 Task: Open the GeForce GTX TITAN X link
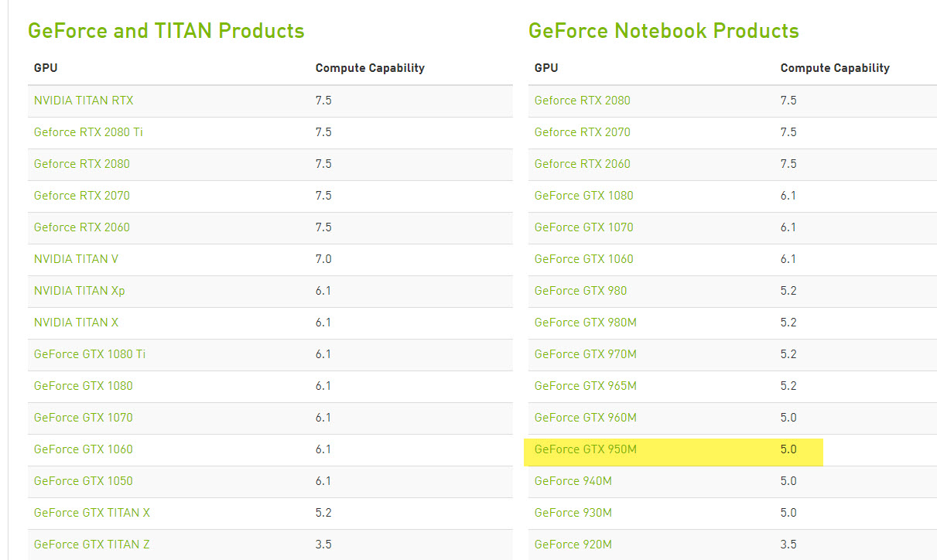(x=92, y=513)
